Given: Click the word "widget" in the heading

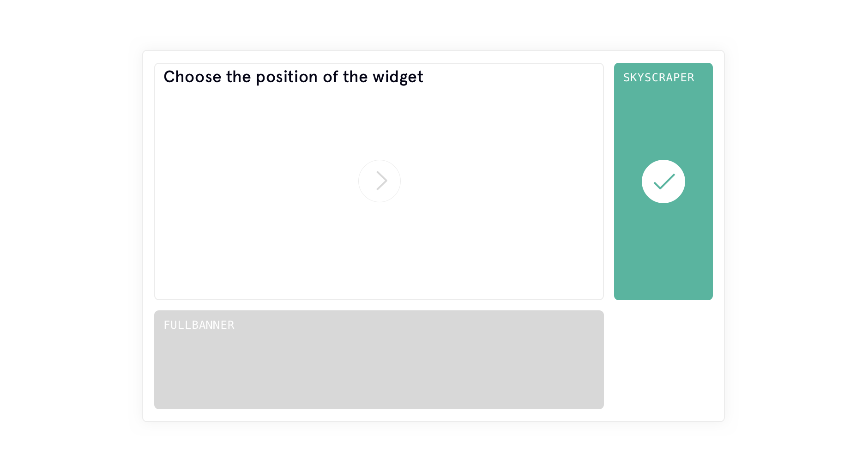Looking at the screenshot, I should [x=398, y=77].
